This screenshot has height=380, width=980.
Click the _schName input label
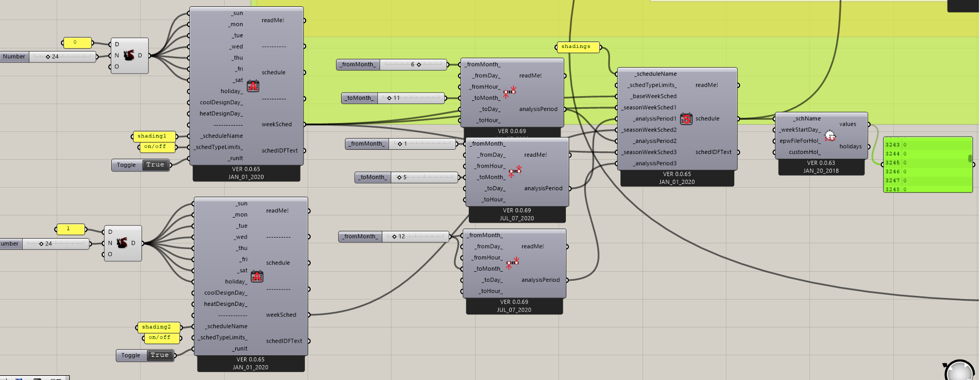click(807, 119)
